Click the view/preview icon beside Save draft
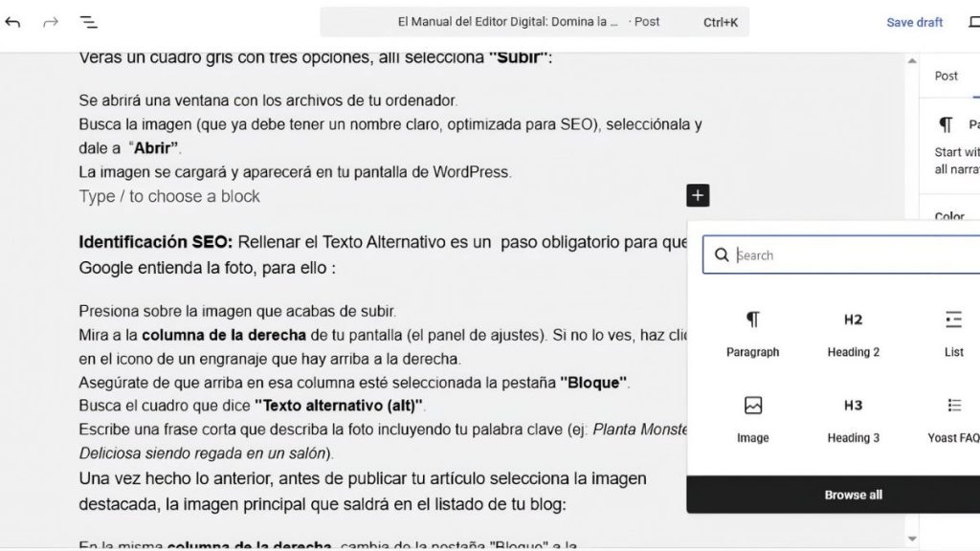The image size is (980, 551). click(x=973, y=23)
